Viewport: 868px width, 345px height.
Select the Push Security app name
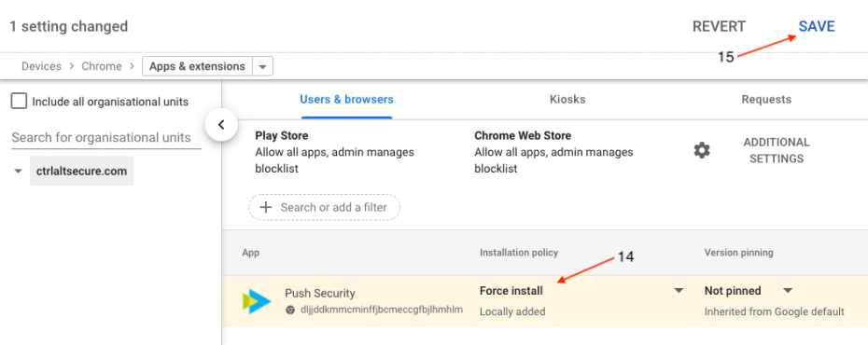click(320, 293)
